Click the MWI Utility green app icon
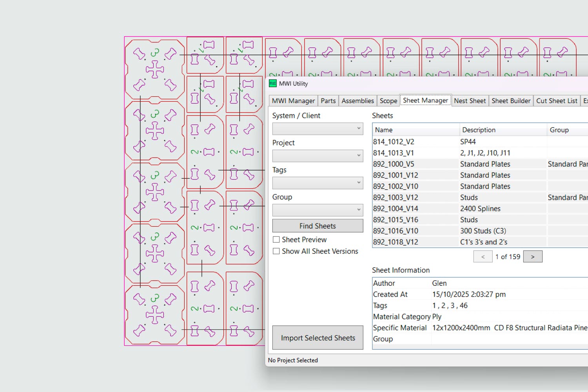Screen dimensions: 588x392 272,83
